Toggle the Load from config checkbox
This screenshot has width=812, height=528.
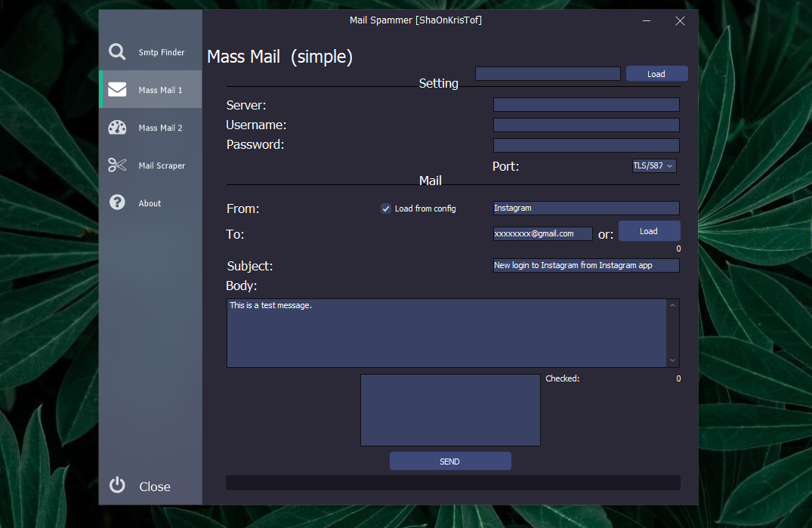tap(386, 208)
